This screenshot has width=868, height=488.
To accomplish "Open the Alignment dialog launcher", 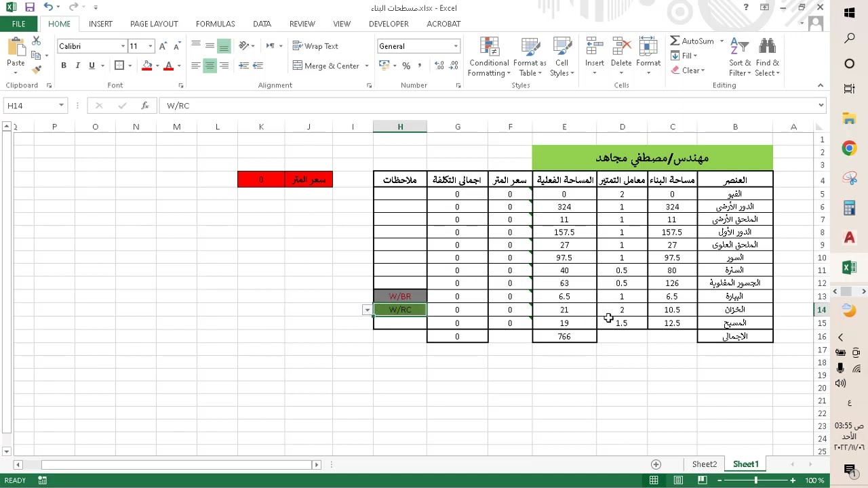I will (369, 86).
